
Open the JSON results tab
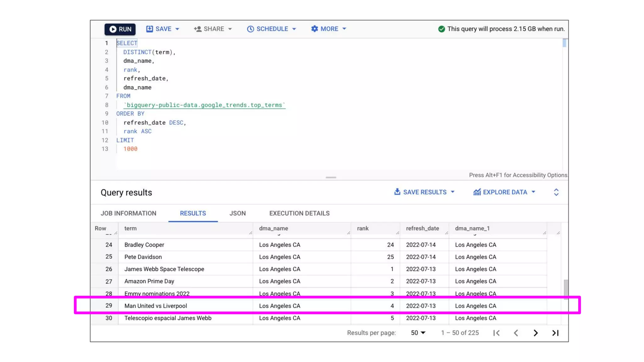[x=237, y=213]
